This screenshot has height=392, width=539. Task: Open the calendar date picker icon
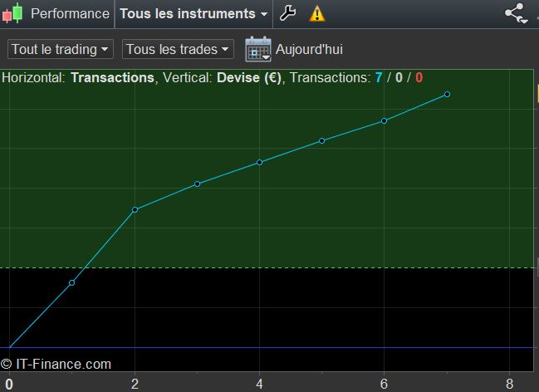coord(258,49)
